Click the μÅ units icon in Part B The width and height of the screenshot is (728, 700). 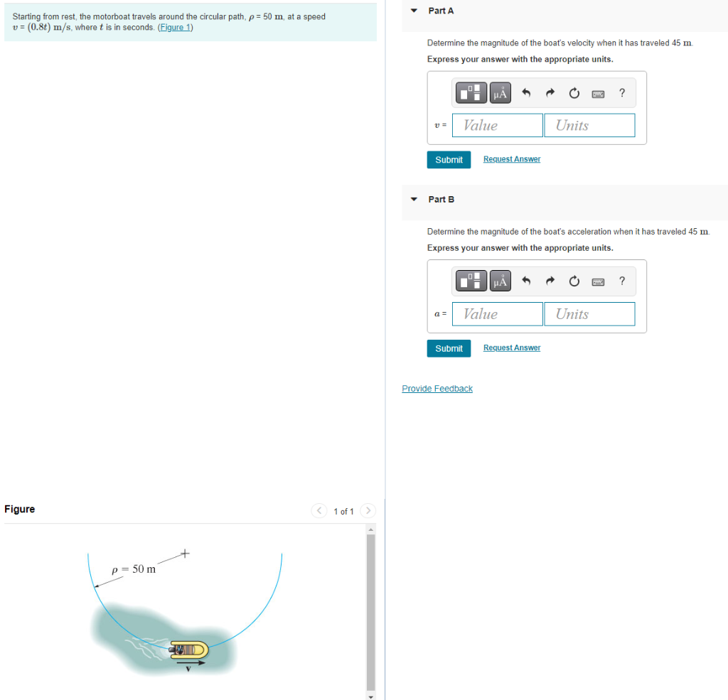(x=500, y=281)
